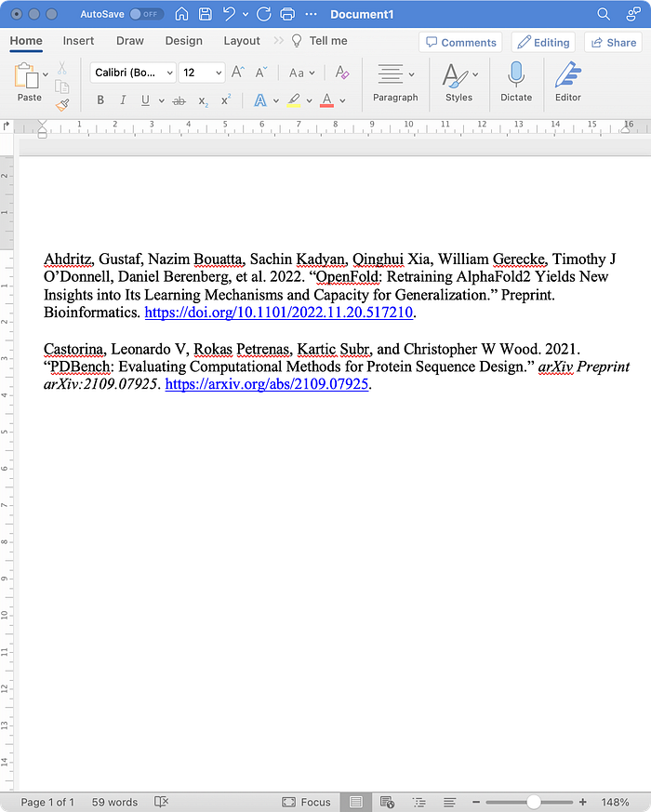Clear all formatting
651x812 pixels.
(342, 72)
